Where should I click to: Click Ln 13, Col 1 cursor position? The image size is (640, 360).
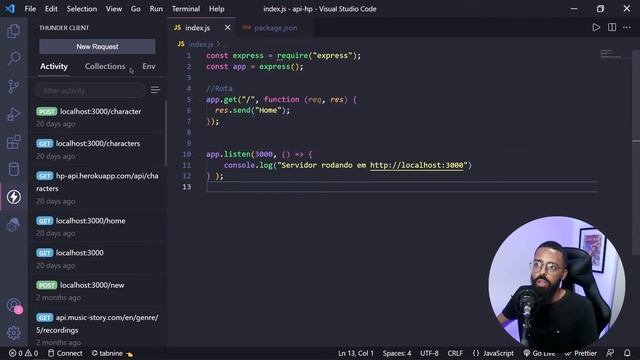(356, 353)
